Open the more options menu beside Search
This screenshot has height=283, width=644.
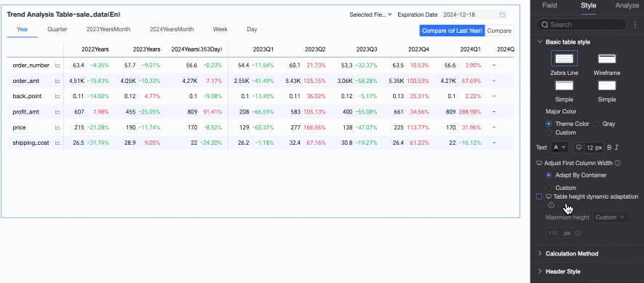click(635, 25)
